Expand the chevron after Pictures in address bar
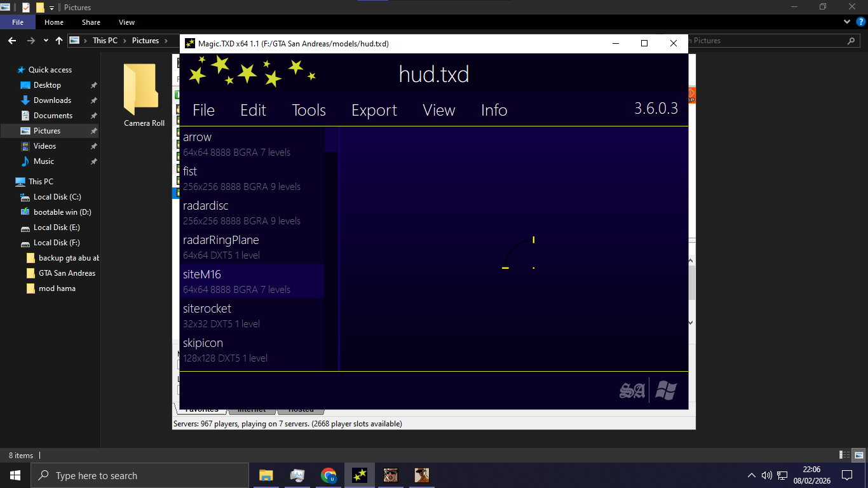 pos(166,40)
